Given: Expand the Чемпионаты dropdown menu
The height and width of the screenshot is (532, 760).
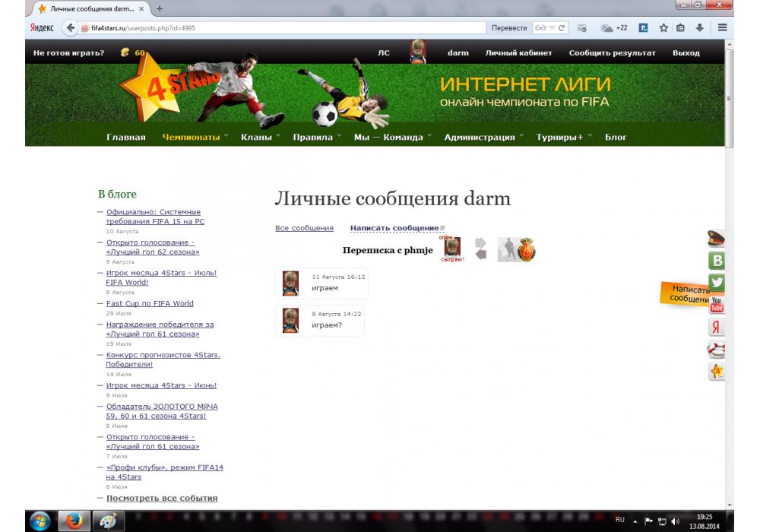Looking at the screenshot, I should coord(195,138).
